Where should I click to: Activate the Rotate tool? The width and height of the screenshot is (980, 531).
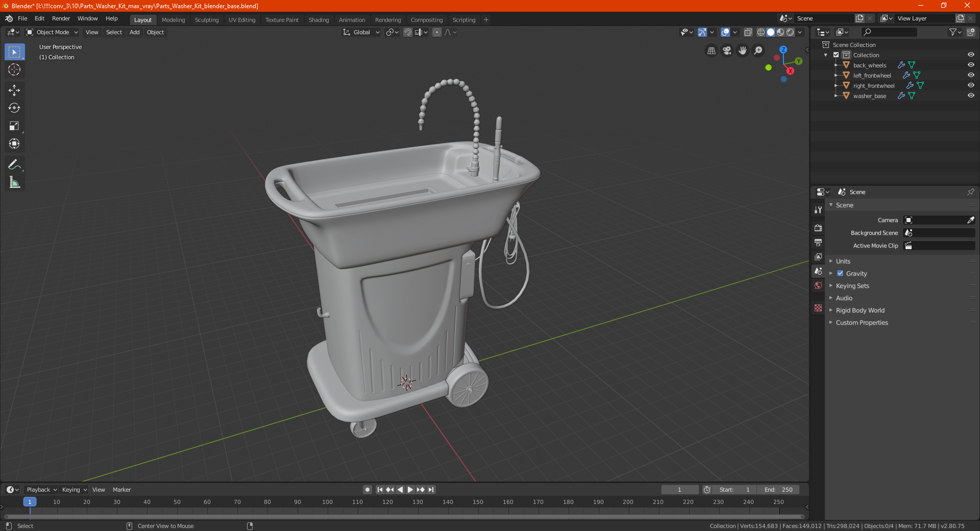coord(14,108)
